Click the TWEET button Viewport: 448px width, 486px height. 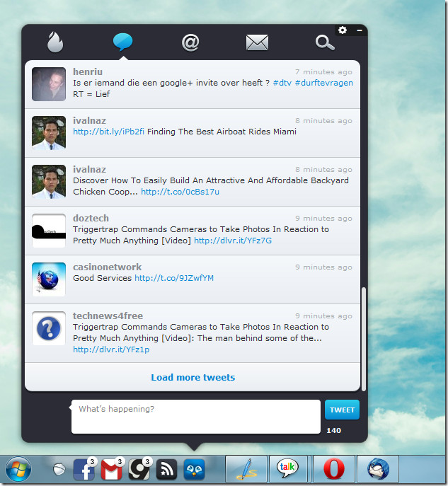coord(342,410)
